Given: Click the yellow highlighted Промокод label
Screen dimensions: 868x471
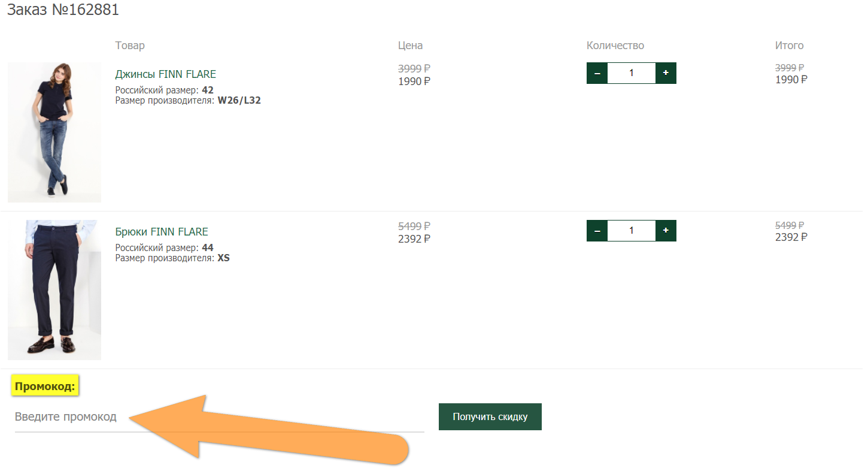Looking at the screenshot, I should point(45,387).
